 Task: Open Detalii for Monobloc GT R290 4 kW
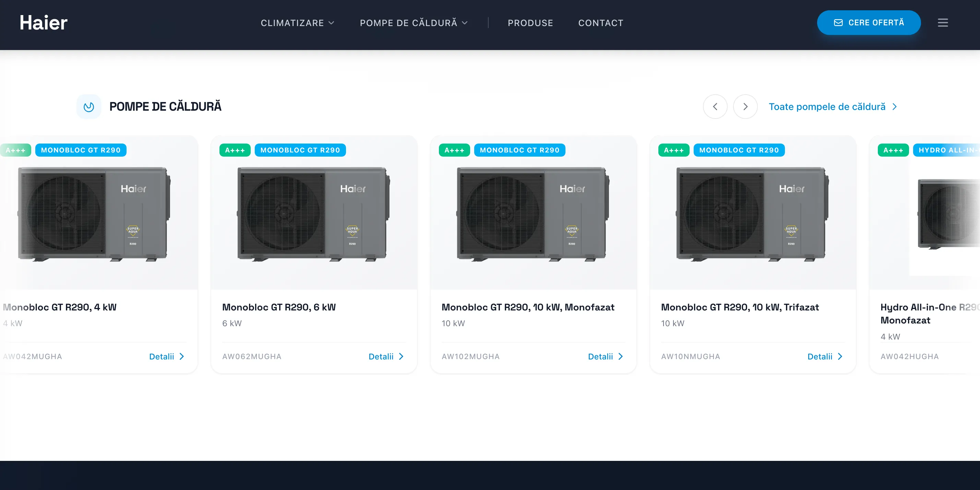(167, 357)
